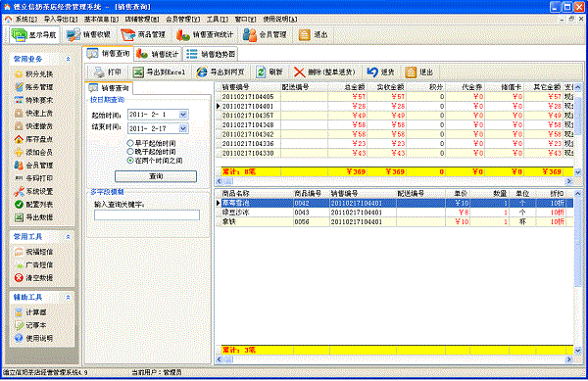Viewport: 588px width, 381px height.
Task: Open the 店铺管理 menu
Action: (x=142, y=19)
